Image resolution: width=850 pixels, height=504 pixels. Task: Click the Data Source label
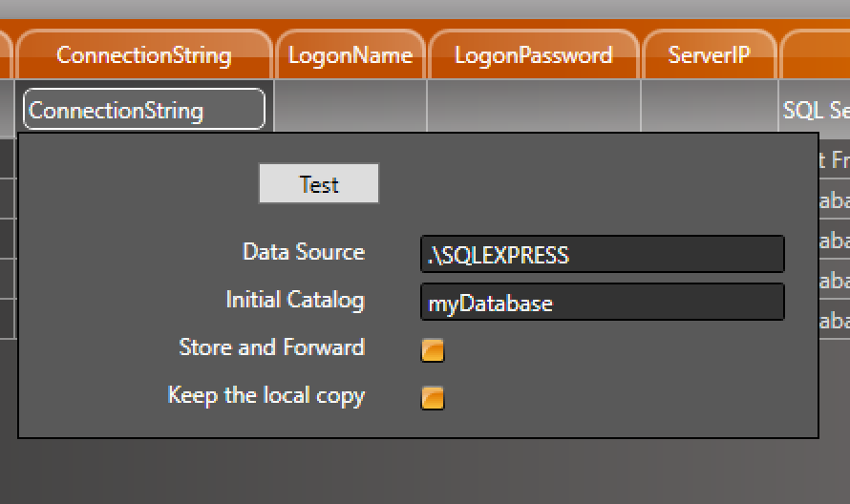304,252
